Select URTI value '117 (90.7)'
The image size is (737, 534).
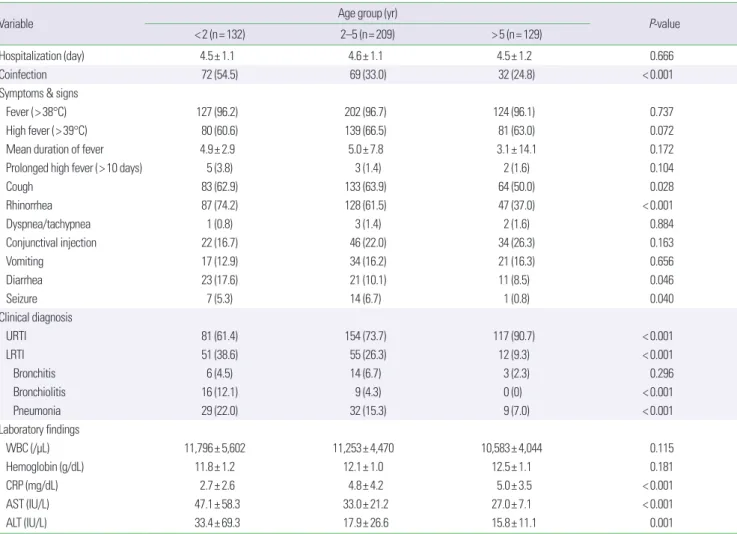click(x=514, y=336)
